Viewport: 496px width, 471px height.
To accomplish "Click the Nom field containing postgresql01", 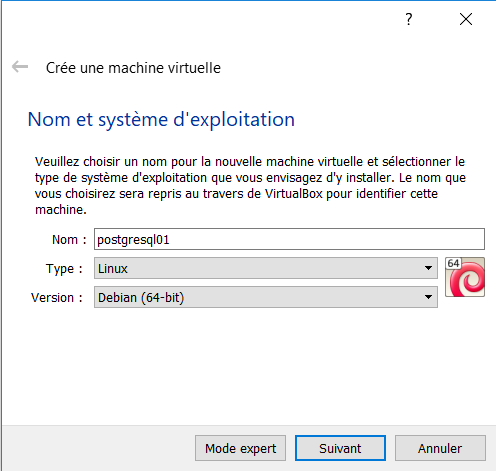I will click(x=289, y=239).
